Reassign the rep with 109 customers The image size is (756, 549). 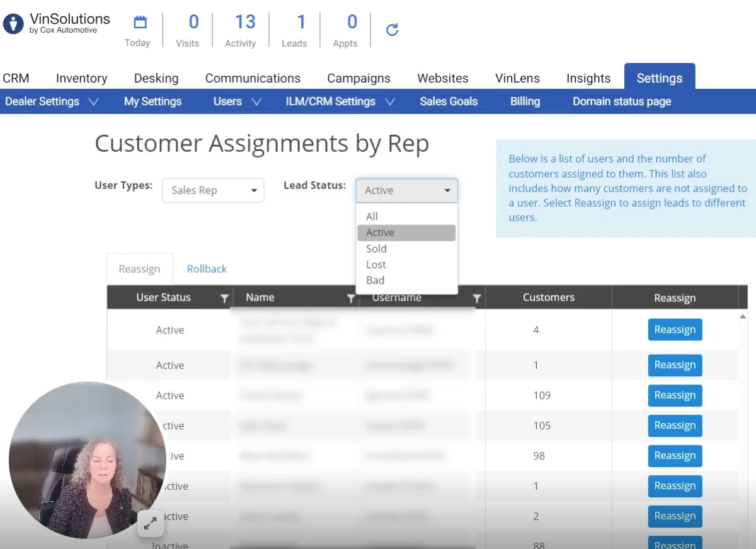[x=675, y=395]
